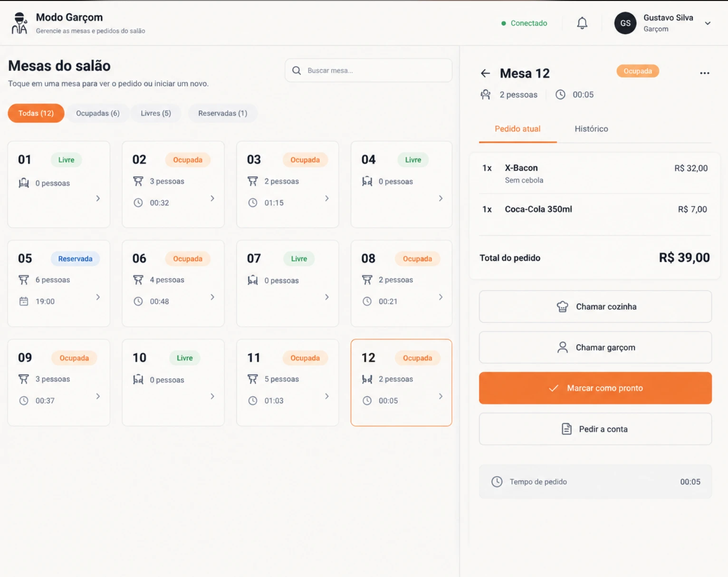728x577 pixels.
Task: Filter by Reservadas (1)
Action: (223, 113)
